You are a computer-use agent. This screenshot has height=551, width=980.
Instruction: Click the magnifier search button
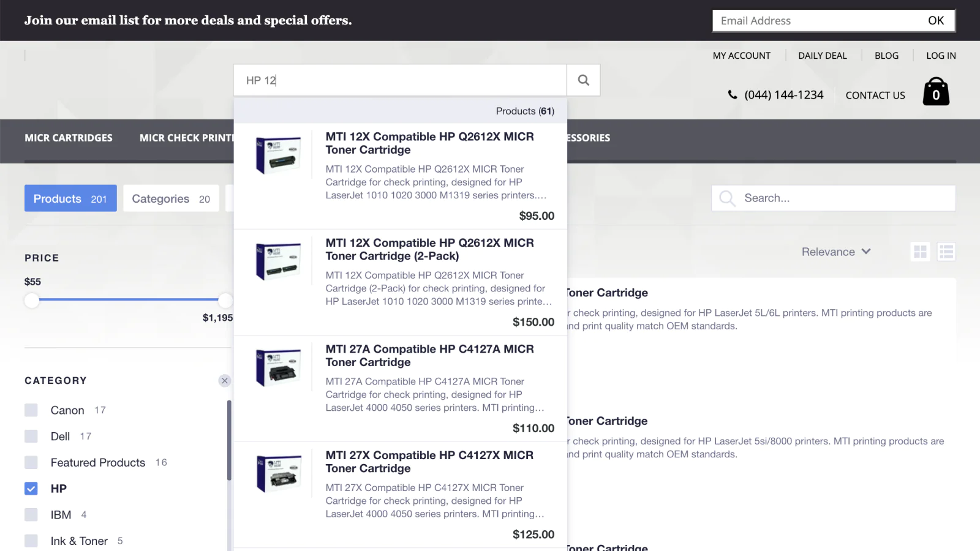pos(583,80)
